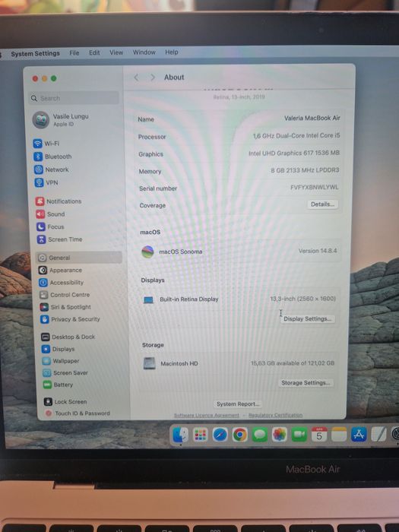This screenshot has height=532, width=399.
Task: Click Graphics value Intel UHD Graphics 617
Action: [294, 153]
